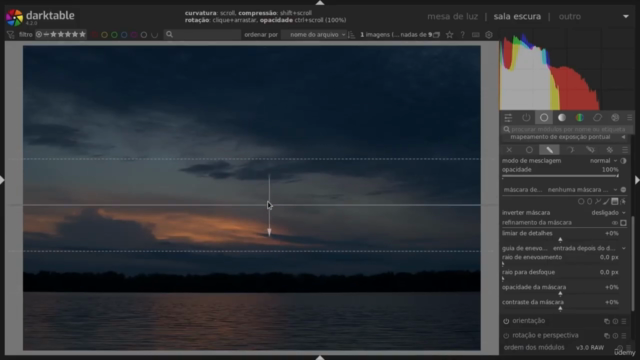Switch to sala escura view

(517, 17)
